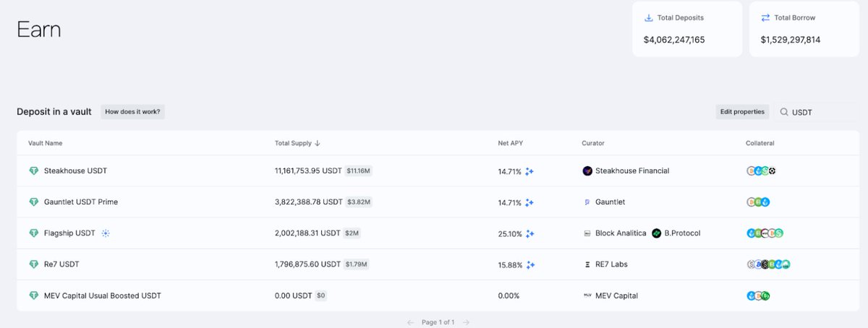The width and height of the screenshot is (868, 328).
Task: Open the "How does it work?" button
Action: tap(132, 112)
